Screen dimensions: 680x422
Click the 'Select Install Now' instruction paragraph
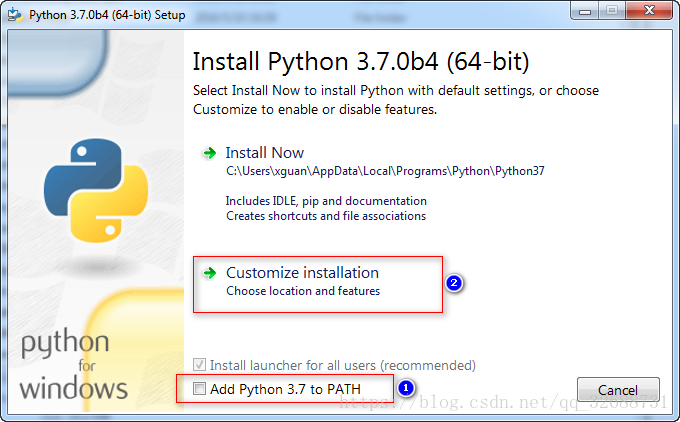click(396, 100)
